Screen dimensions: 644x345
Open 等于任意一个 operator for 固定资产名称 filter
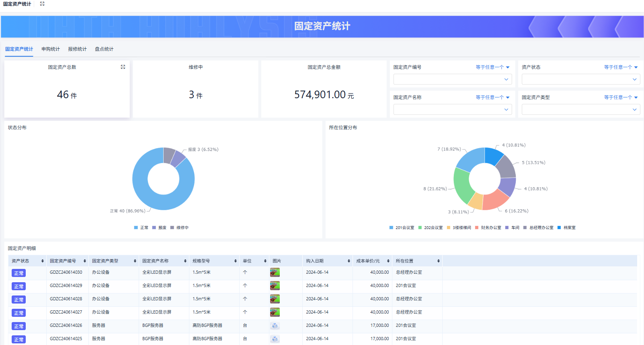point(492,97)
